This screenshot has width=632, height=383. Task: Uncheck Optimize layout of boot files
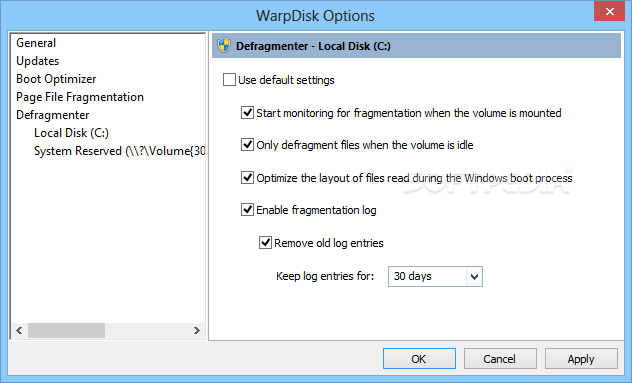coord(247,177)
